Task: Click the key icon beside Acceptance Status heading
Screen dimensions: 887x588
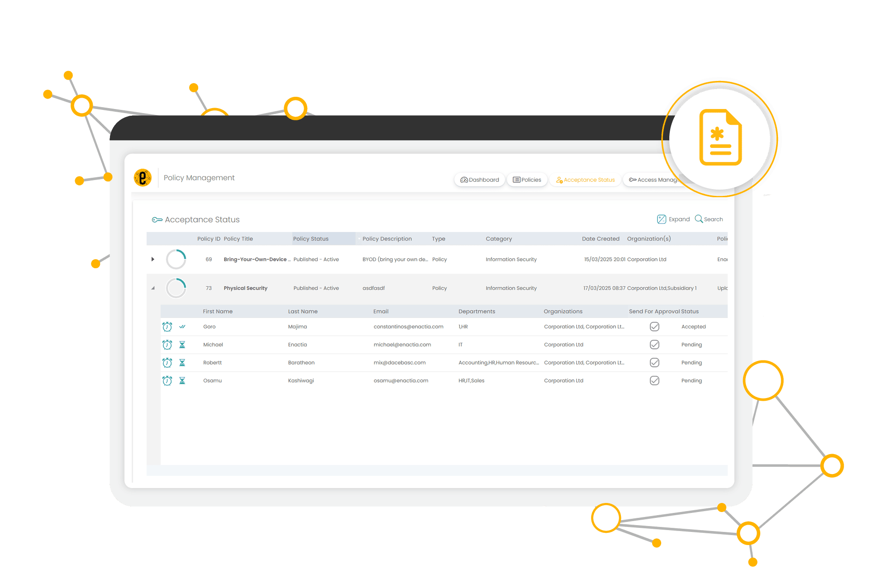Action: 157,220
